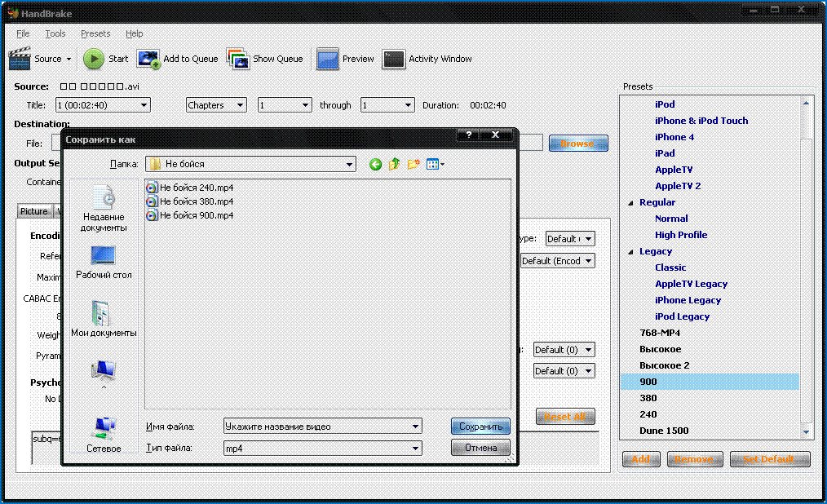Open Мои документы location
The image size is (827, 504).
(x=104, y=318)
